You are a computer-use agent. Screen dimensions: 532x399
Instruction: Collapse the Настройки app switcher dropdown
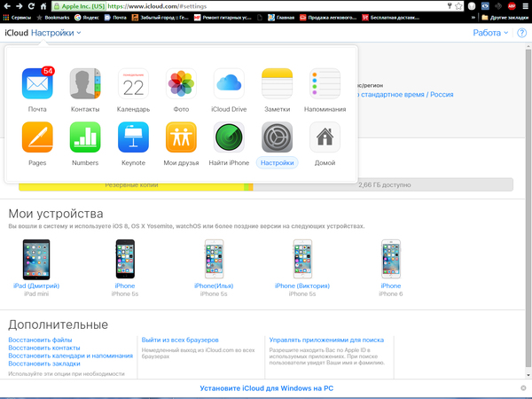55,33
